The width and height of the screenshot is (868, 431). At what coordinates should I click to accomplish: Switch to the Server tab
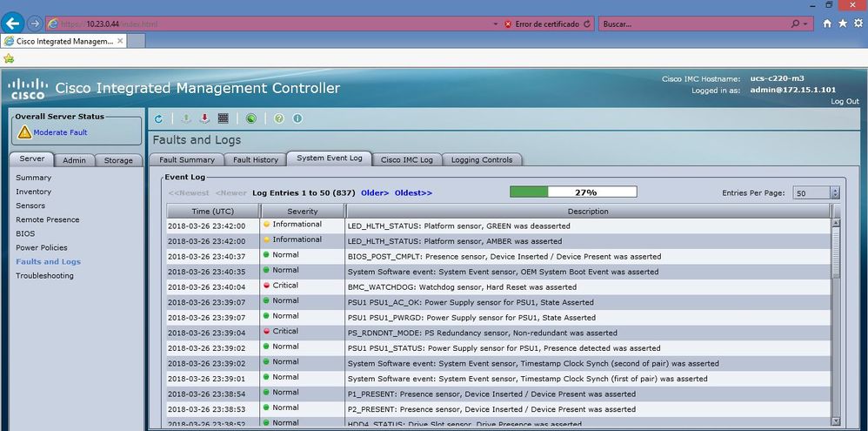tap(32, 159)
